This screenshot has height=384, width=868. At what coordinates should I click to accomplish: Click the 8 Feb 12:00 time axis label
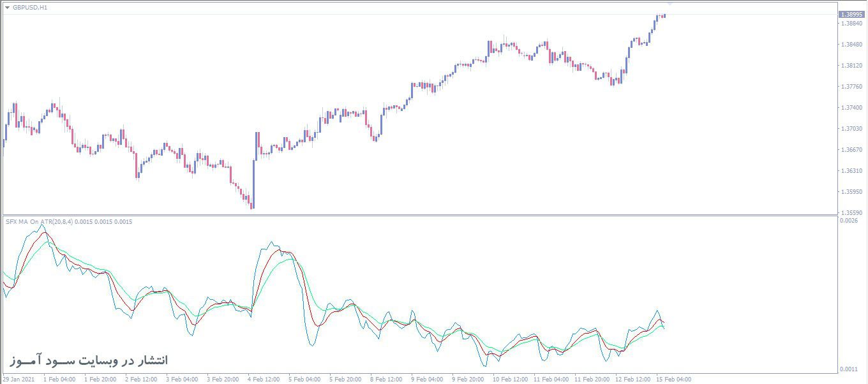pyautogui.click(x=386, y=380)
